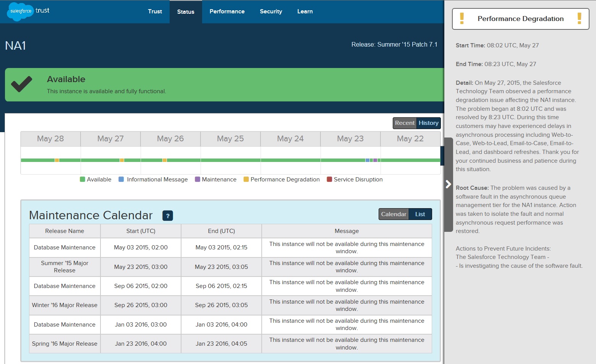Image resolution: width=596 pixels, height=364 pixels.
Task: Click the End (UTC) column header
Action: pyautogui.click(x=222, y=231)
